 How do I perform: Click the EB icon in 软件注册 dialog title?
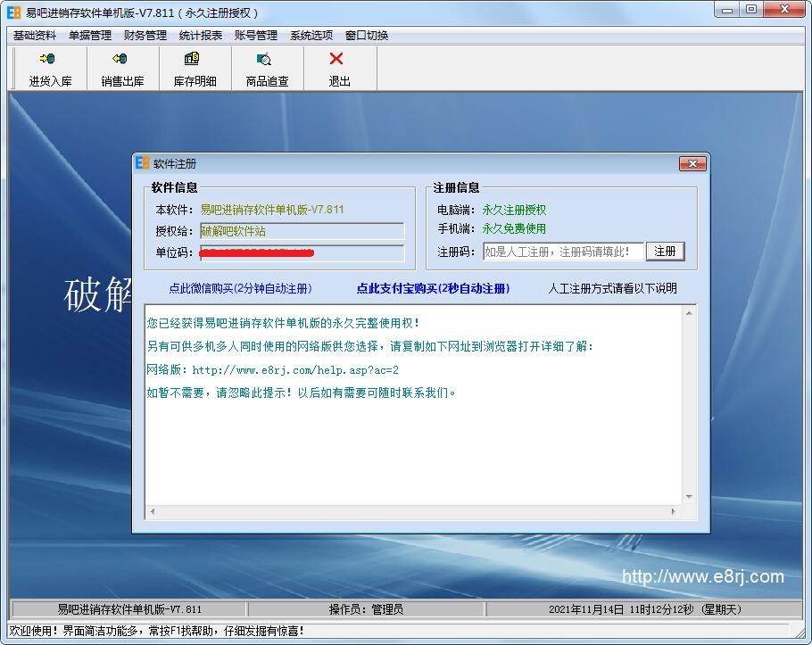tap(143, 163)
